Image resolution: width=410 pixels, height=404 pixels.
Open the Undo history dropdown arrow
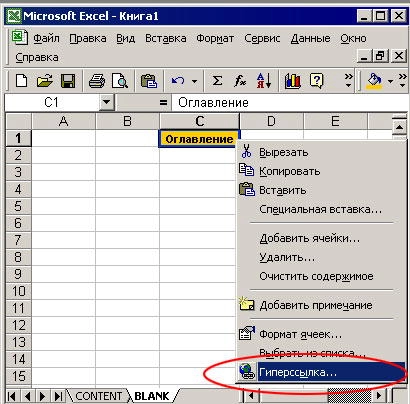coord(194,81)
